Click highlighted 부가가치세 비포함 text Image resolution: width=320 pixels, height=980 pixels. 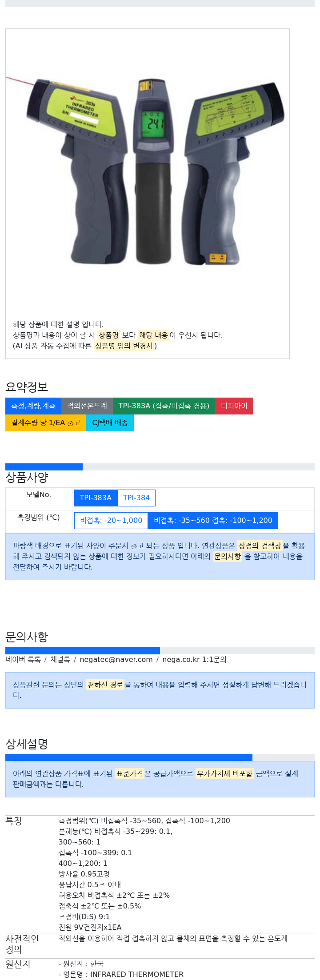(225, 773)
